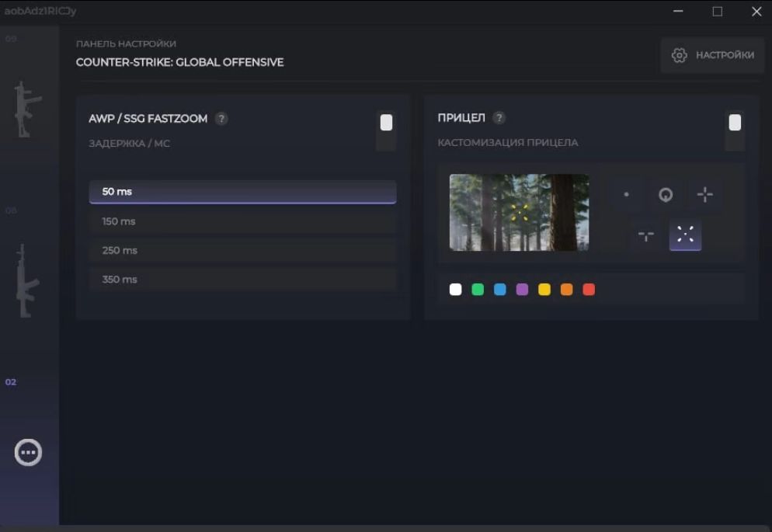
Task: Toggle the ПРИЦЕЛ crosshair switch
Action: coord(735,130)
